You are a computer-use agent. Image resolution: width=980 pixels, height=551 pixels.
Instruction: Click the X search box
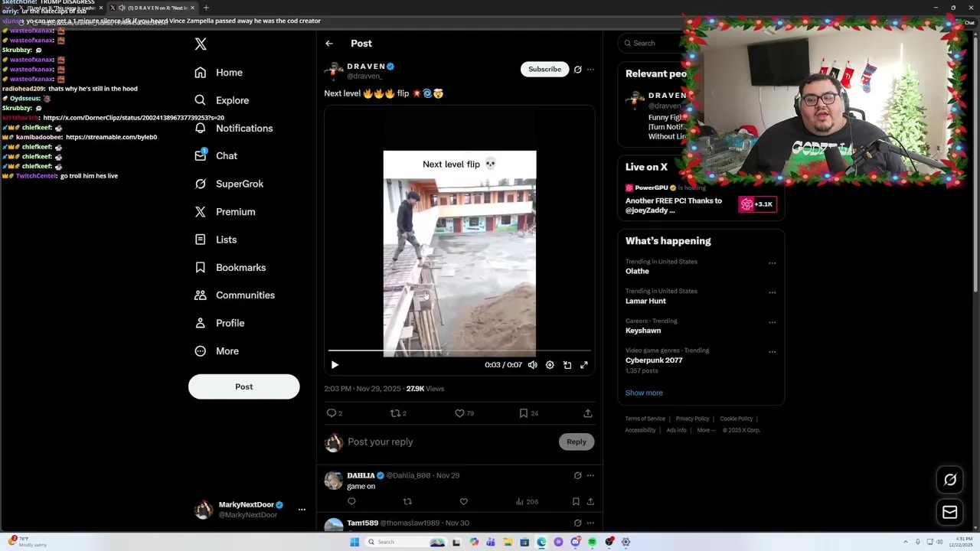pyautogui.click(x=651, y=44)
